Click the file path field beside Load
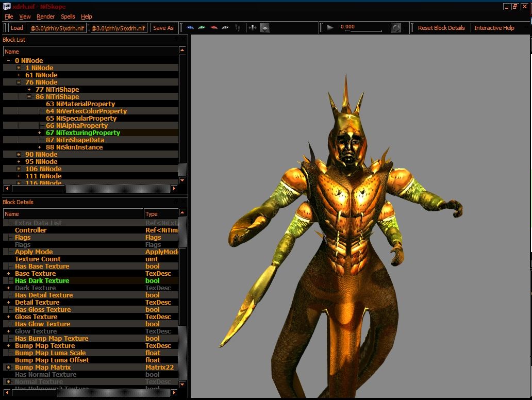This screenshot has width=532, height=400. [57, 28]
